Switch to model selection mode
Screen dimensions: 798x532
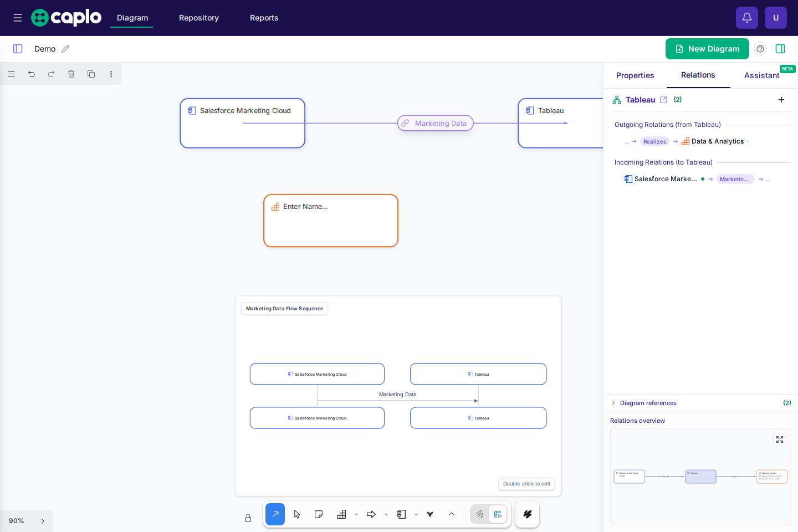(498, 514)
